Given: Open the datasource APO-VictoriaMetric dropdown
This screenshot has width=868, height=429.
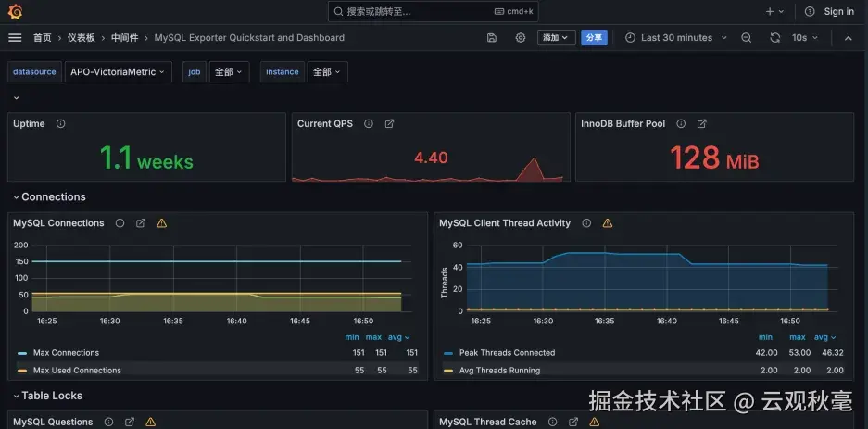Looking at the screenshot, I should pyautogui.click(x=118, y=72).
